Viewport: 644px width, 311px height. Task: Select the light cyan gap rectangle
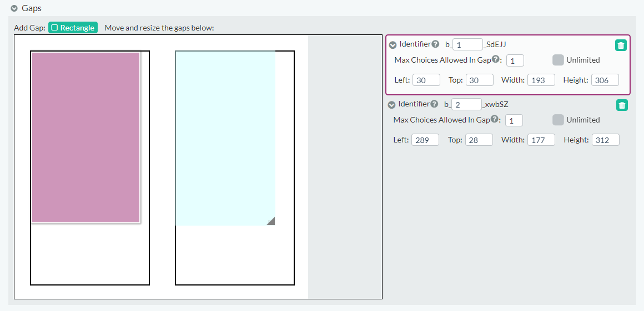tap(225, 138)
